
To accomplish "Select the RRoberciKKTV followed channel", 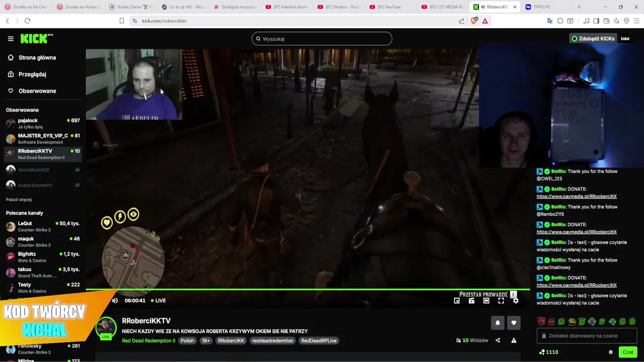I will coord(43,154).
